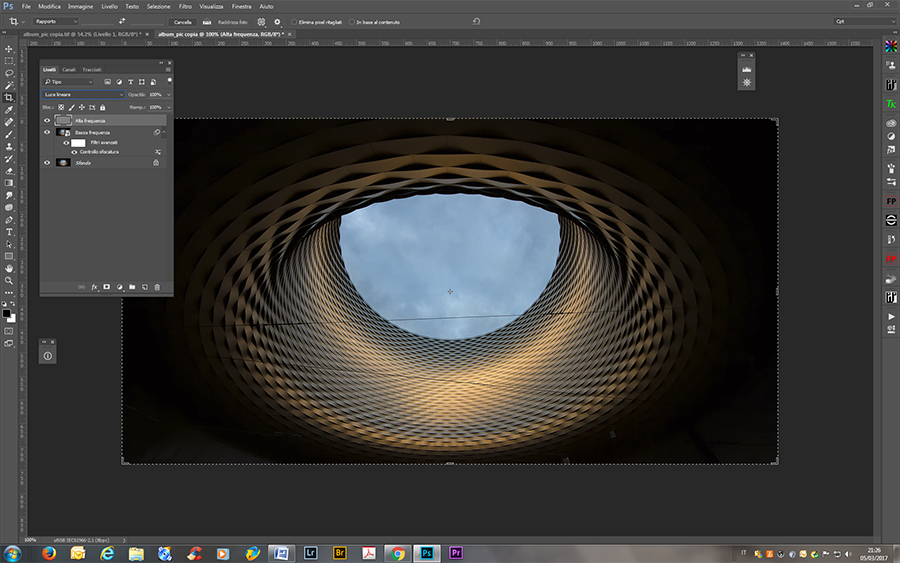This screenshot has width=900, height=563.
Task: Choose the Hand tool
Action: (9, 268)
